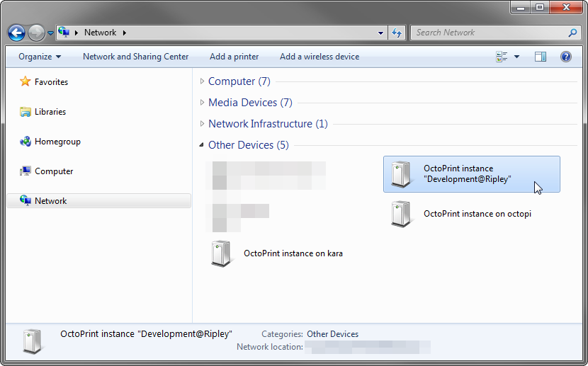Image resolution: width=588 pixels, height=366 pixels.
Task: Click the Back navigation arrow button
Action: coord(16,33)
